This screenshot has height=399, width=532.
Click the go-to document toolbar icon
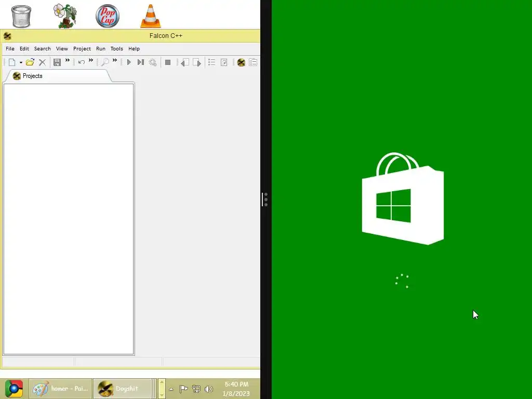point(224,62)
